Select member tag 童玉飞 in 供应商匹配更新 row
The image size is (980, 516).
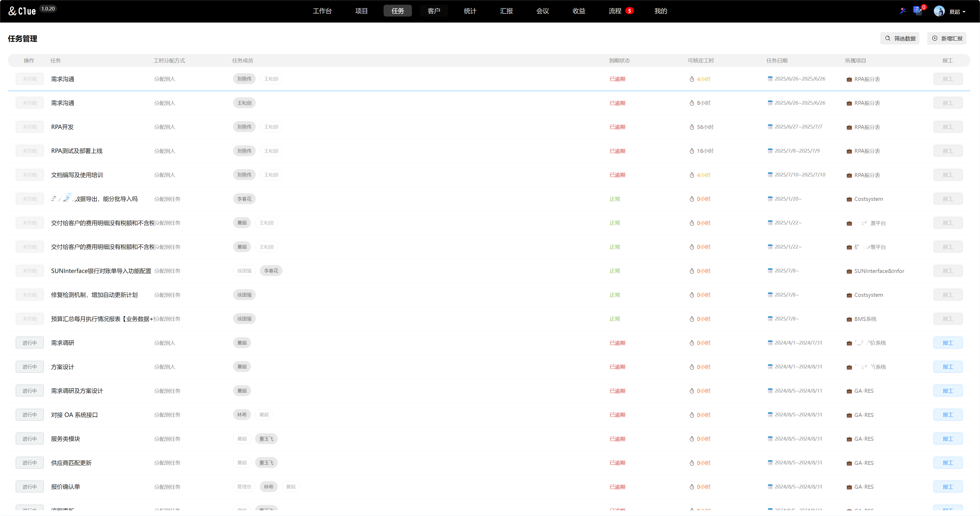pos(266,463)
